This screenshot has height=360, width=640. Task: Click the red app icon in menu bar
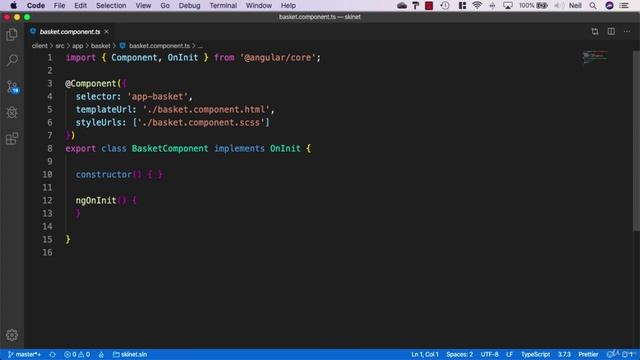[429, 5]
